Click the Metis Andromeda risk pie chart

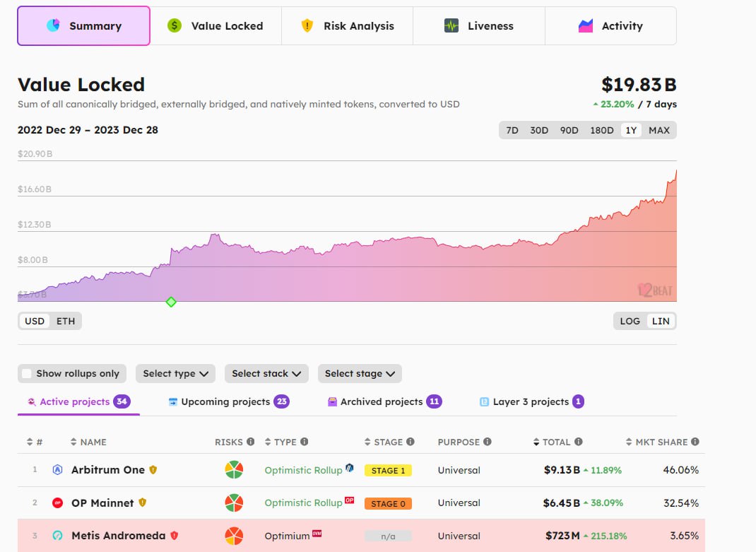coord(234,536)
